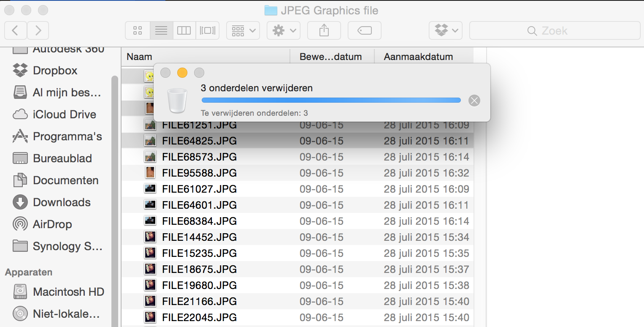Cancel the delete operation with X
Image resolution: width=644 pixels, height=327 pixels.
click(474, 101)
